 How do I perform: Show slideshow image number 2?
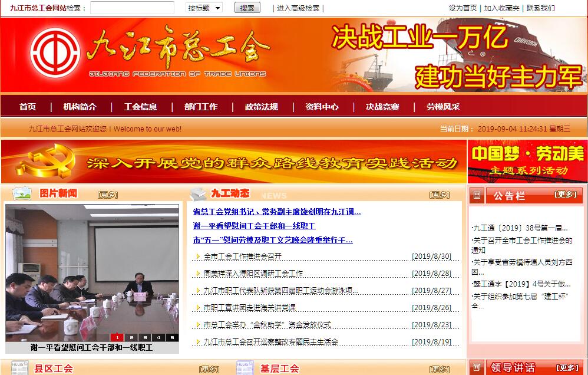130,337
